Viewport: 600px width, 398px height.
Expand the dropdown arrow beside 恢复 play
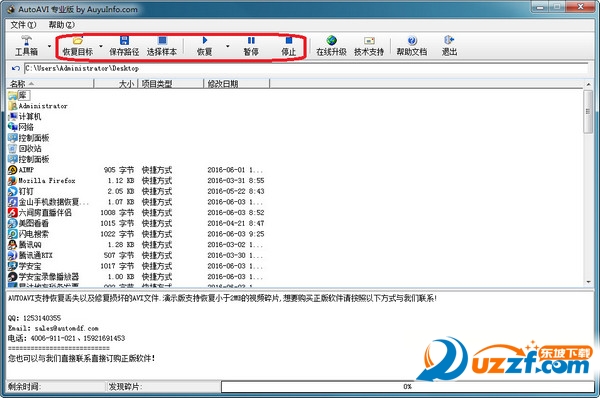(x=228, y=46)
